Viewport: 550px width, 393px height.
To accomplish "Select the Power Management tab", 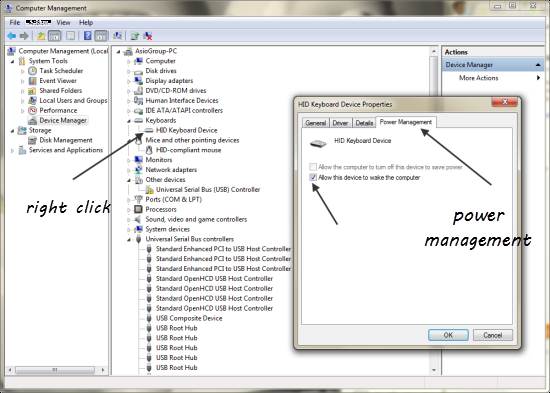I will point(406,122).
